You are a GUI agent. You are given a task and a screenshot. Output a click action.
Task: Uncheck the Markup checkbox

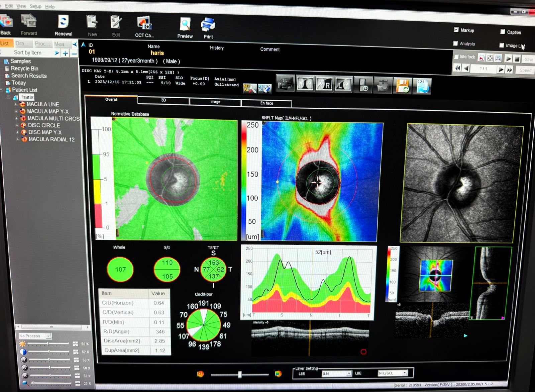[x=456, y=30]
